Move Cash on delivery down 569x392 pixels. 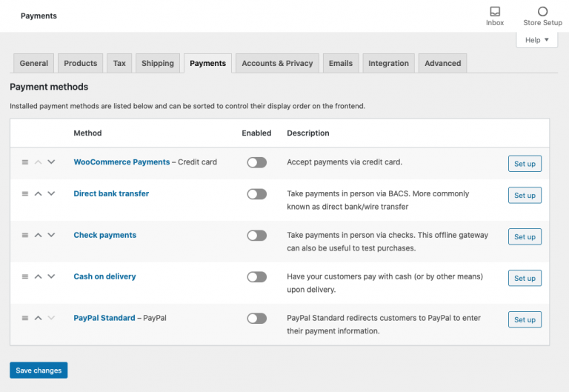(x=51, y=276)
